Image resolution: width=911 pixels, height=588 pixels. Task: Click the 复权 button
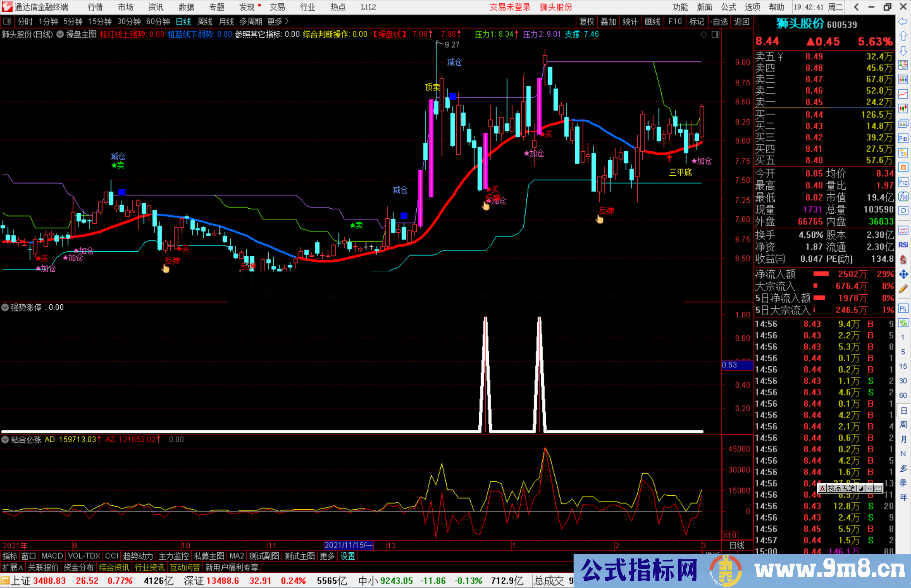point(587,21)
